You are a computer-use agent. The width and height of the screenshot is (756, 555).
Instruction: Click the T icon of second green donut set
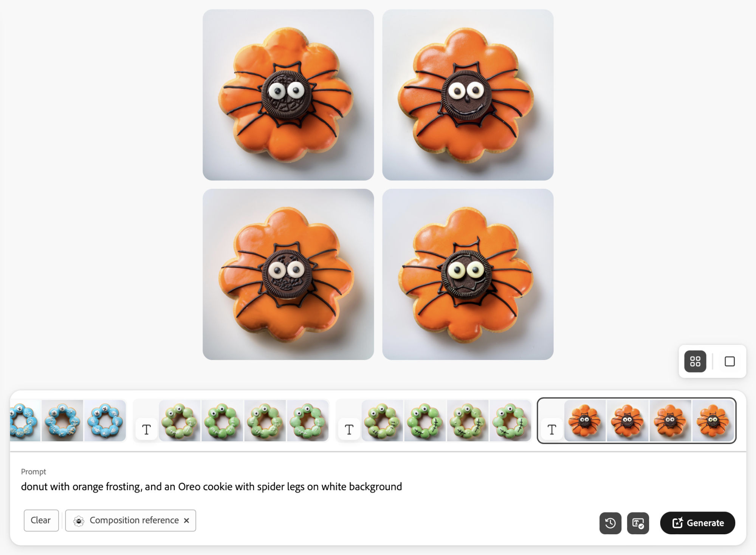click(x=349, y=430)
